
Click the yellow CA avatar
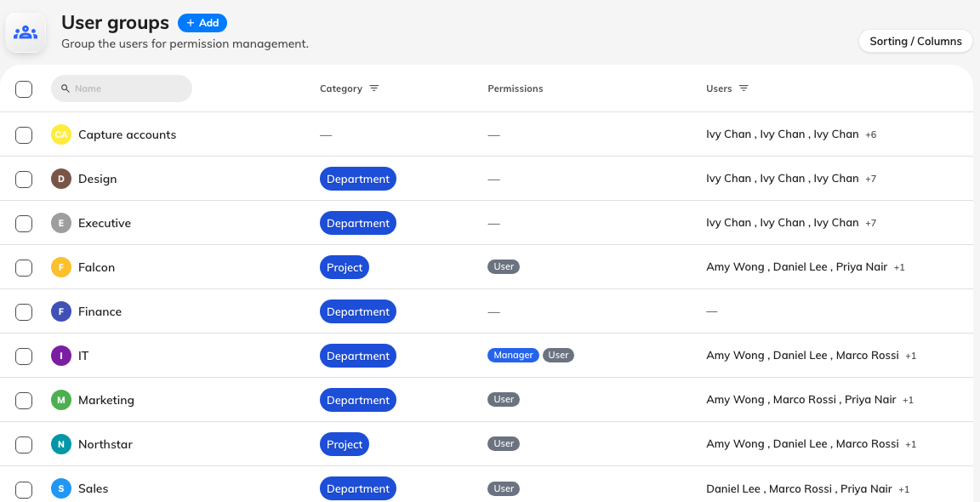(61, 134)
